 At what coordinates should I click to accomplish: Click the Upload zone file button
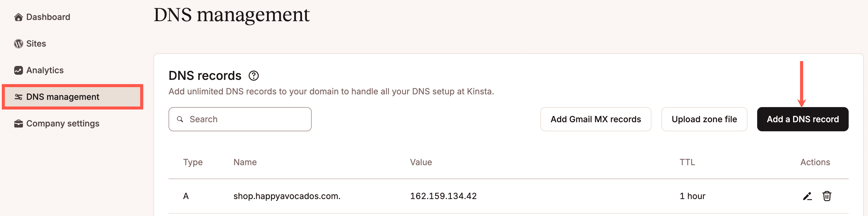(704, 119)
